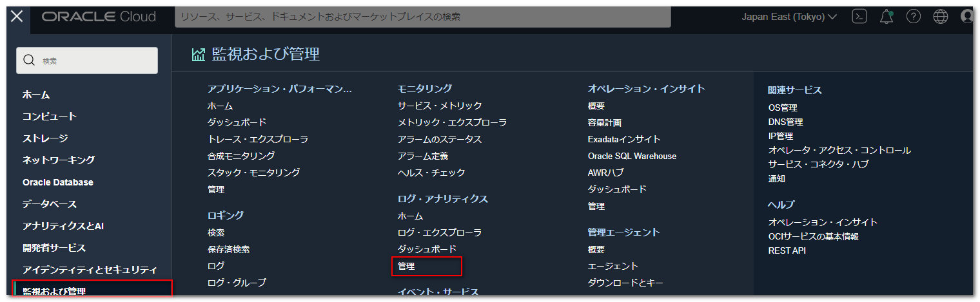Open トレース・エクスプローラ

258,139
